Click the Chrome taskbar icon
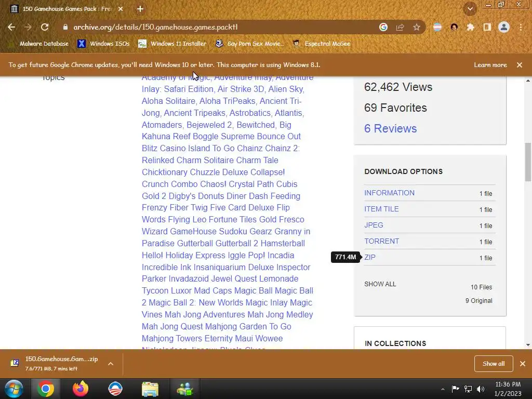Viewport: 532px width, 399px height. [x=46, y=389]
